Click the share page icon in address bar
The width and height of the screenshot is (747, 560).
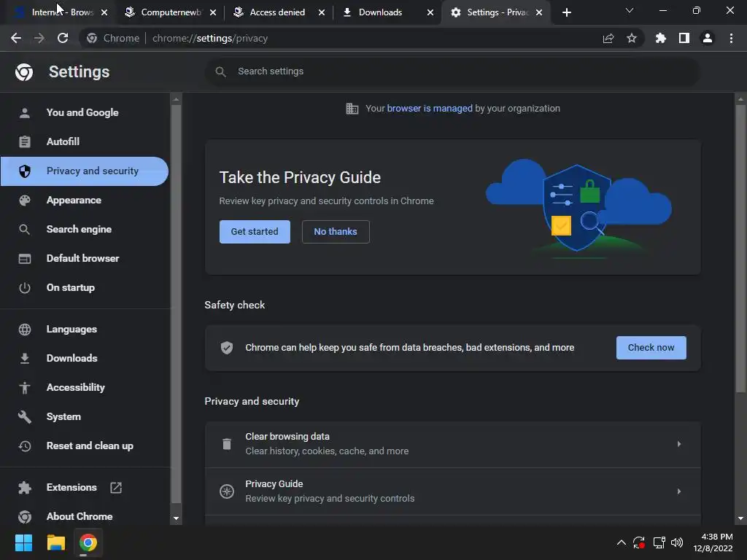[x=608, y=38]
